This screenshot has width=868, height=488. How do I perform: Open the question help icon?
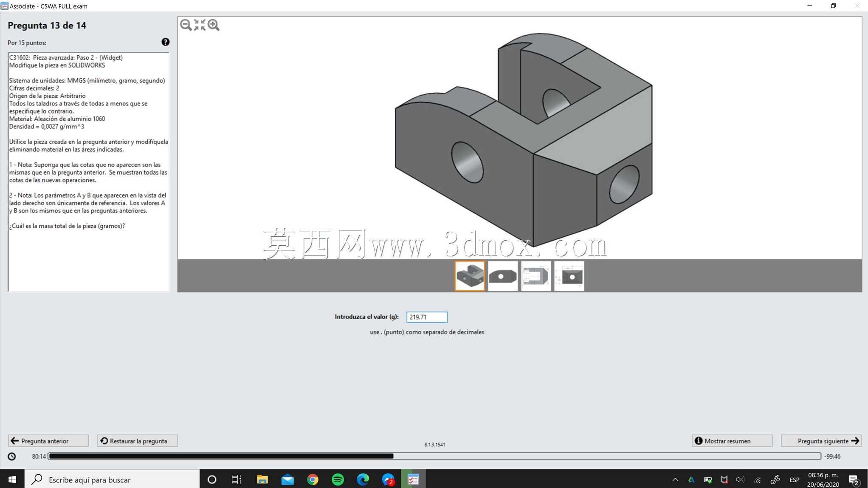pyautogui.click(x=165, y=42)
